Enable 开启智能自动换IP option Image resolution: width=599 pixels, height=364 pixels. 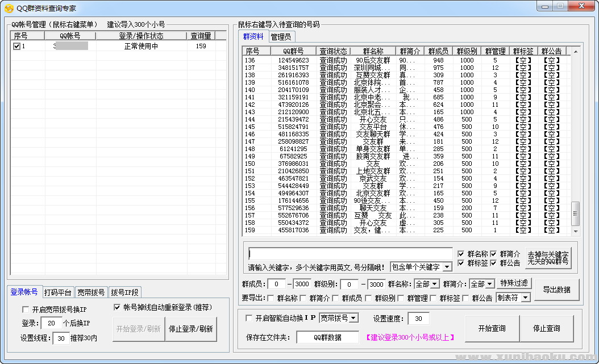tap(248, 318)
